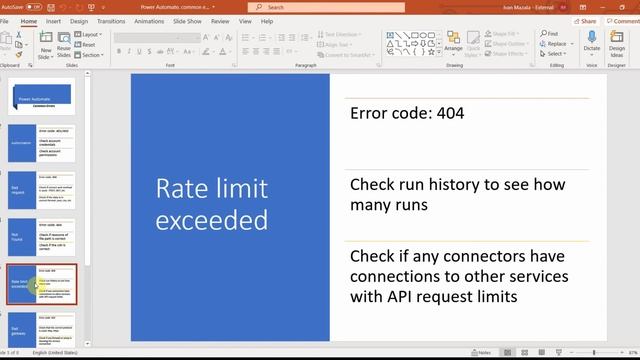Switch to the Design tab
The image size is (640, 360).
pyautogui.click(x=79, y=21)
